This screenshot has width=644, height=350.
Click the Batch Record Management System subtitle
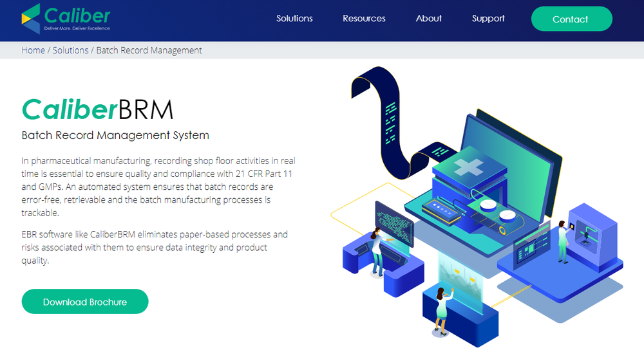point(115,135)
